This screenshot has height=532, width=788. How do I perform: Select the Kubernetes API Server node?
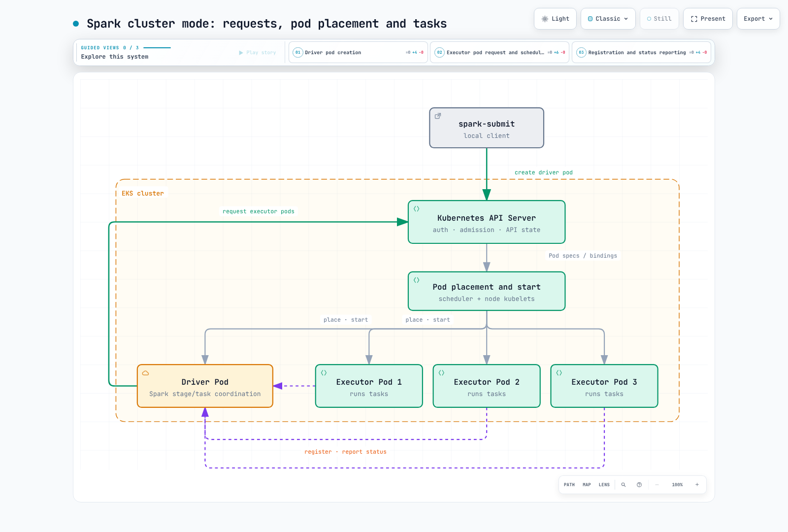coord(487,222)
